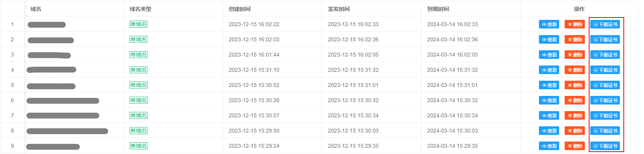Click 下载证书 button in row 1

pyautogui.click(x=605, y=24)
